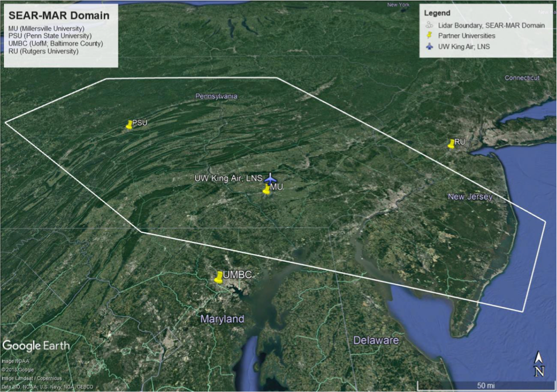Click the Maryland state label
Screen dimensions: 557x392
coord(222,319)
